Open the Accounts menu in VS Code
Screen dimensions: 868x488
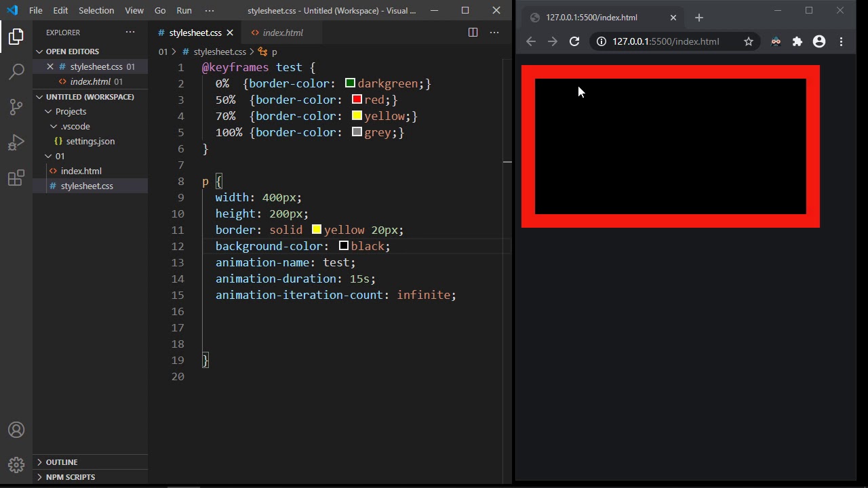pos(16,430)
